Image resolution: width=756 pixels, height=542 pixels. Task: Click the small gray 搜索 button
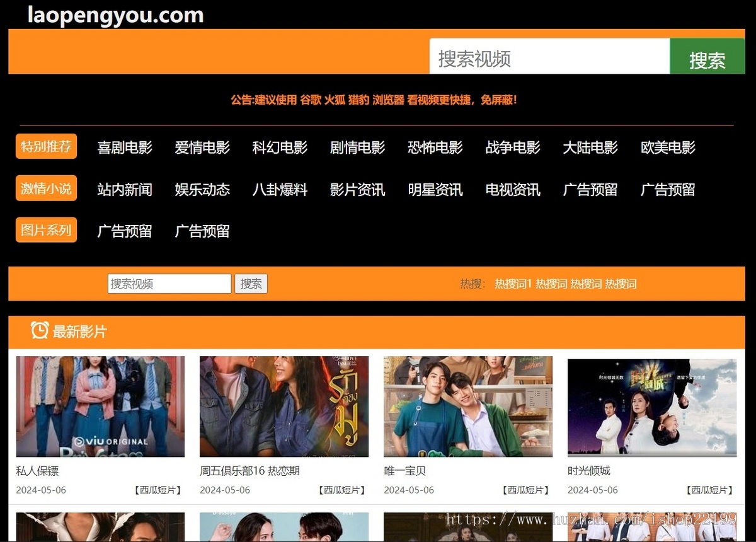251,284
